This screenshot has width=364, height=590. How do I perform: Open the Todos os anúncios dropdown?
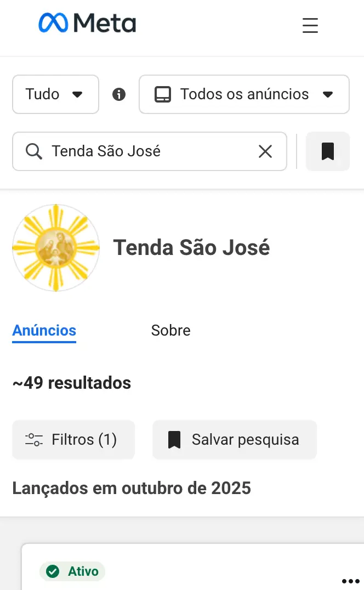pos(244,94)
